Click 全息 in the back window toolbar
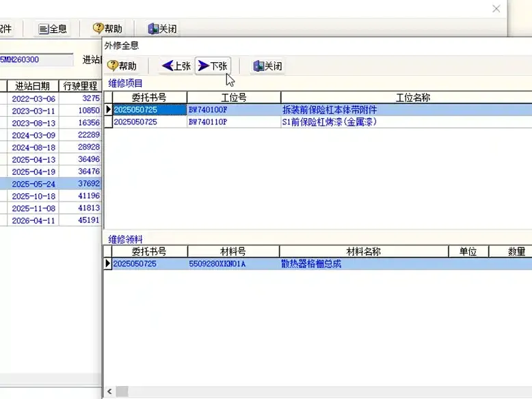The height and width of the screenshot is (399, 532). [52, 29]
